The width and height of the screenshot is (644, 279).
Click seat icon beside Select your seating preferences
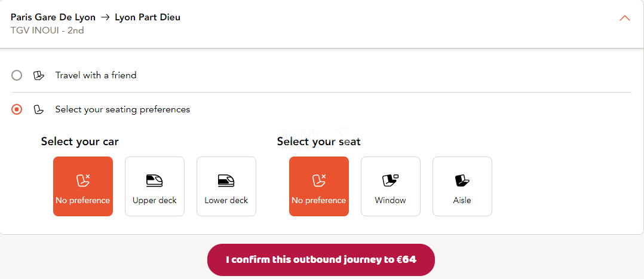click(x=39, y=109)
